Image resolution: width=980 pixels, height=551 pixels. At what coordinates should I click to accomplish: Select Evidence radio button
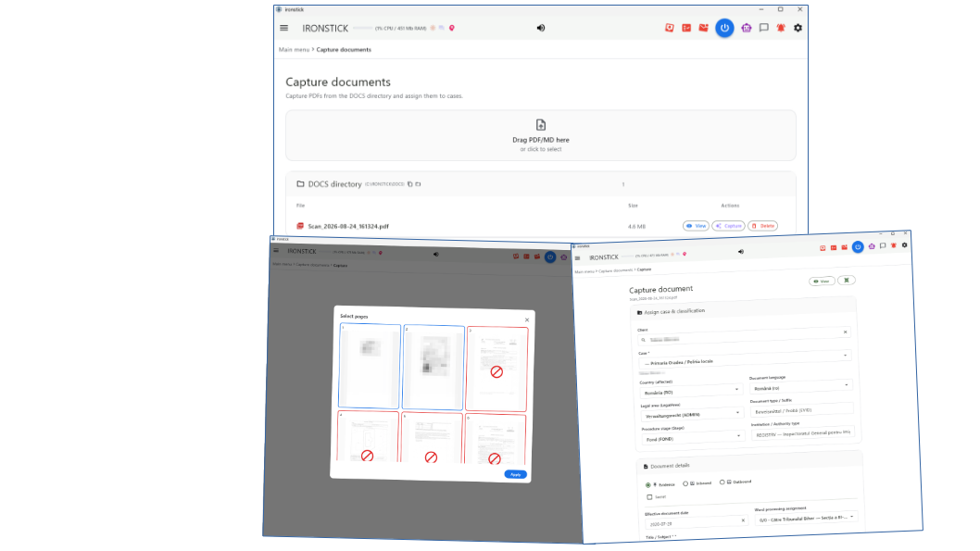pyautogui.click(x=648, y=484)
